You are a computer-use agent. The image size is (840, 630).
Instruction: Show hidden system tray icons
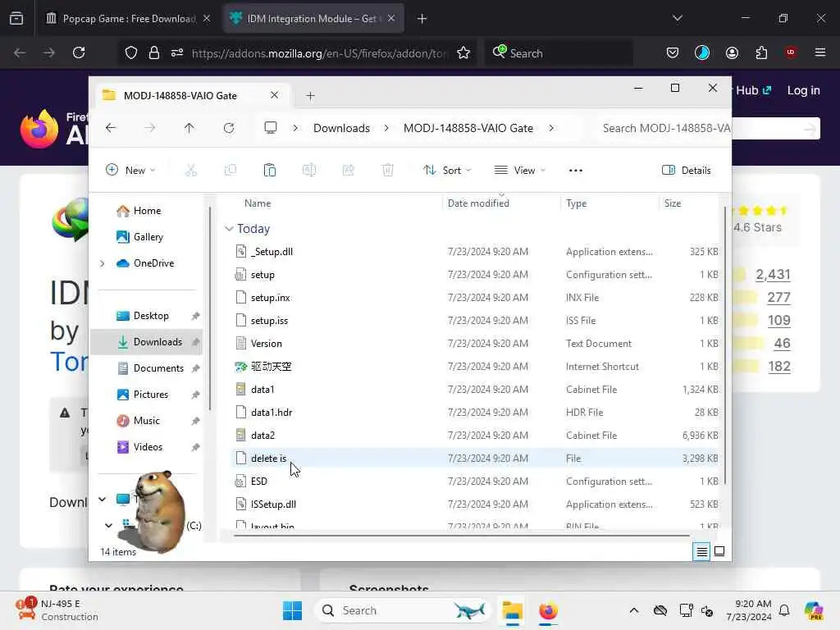[634, 610]
